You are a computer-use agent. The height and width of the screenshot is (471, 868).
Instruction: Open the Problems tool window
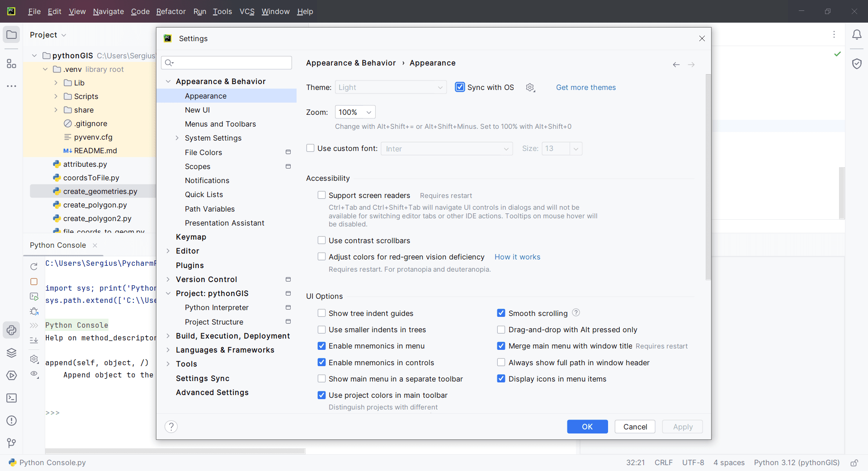11,421
